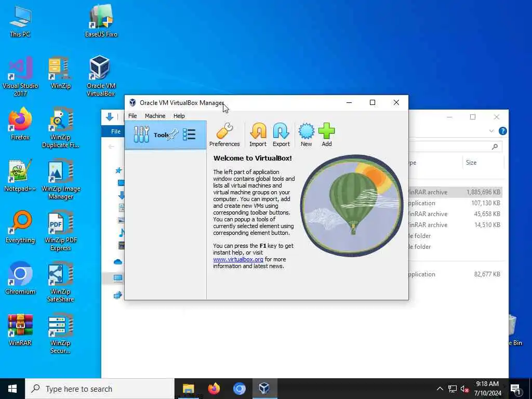The image size is (532, 399).
Task: Select the Music note icon in Explorer sidebar
Action: (122, 232)
